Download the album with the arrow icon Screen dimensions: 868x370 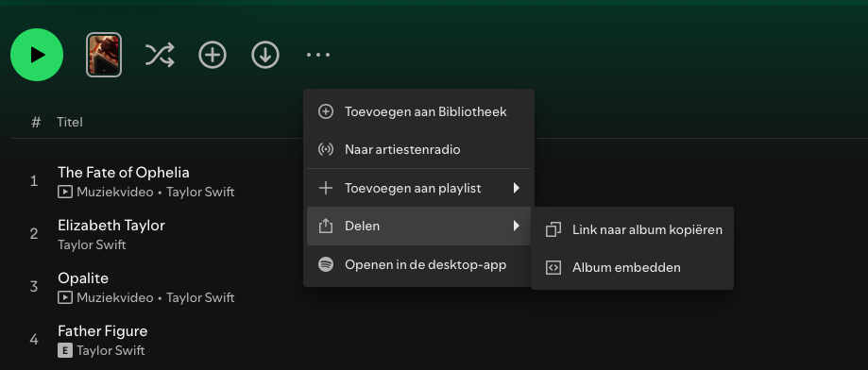[x=265, y=55]
